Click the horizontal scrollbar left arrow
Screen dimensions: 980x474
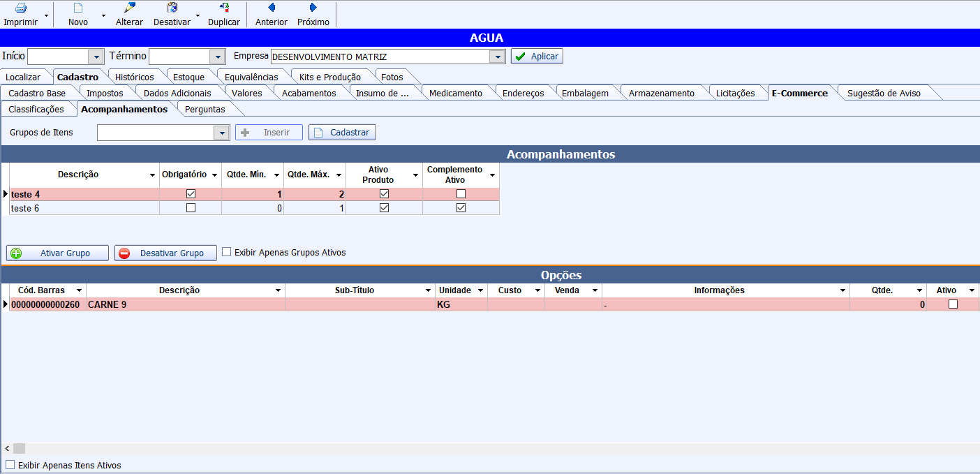[7, 448]
